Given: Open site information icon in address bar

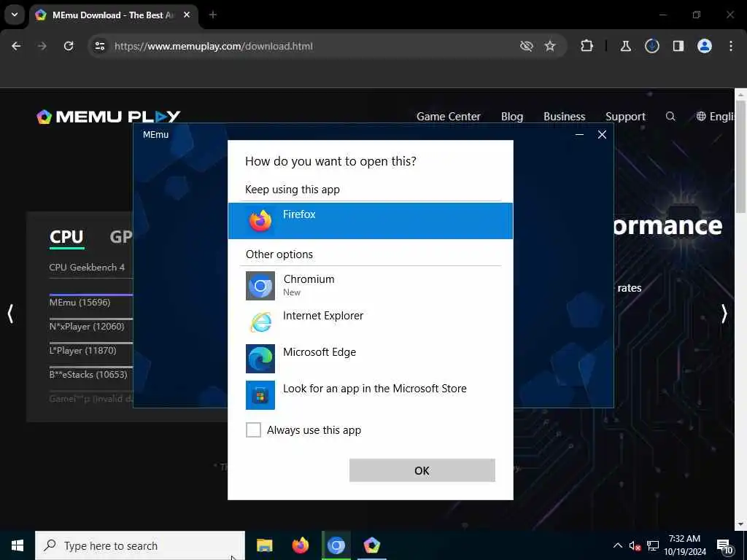Looking at the screenshot, I should (x=99, y=46).
